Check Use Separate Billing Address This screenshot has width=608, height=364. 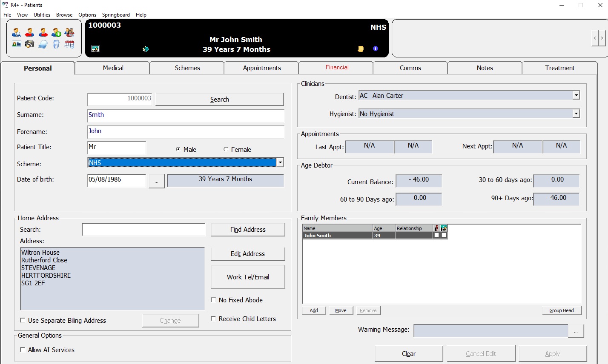click(23, 320)
